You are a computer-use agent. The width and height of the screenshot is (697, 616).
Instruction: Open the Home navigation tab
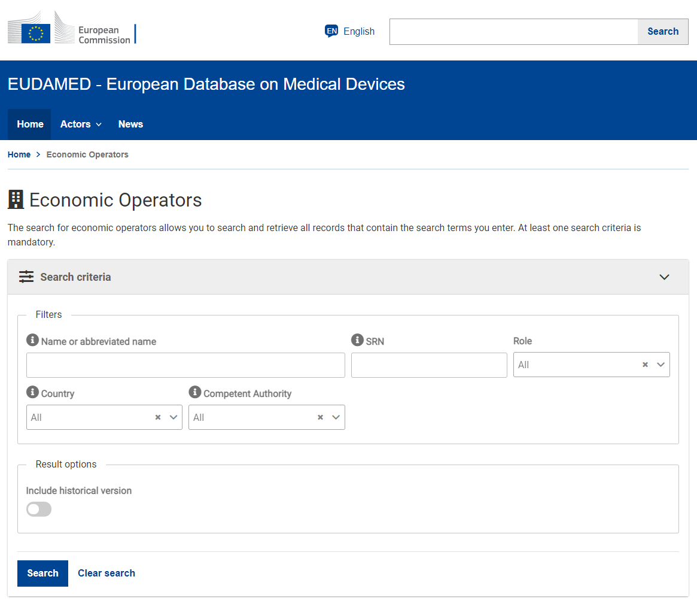pos(30,125)
